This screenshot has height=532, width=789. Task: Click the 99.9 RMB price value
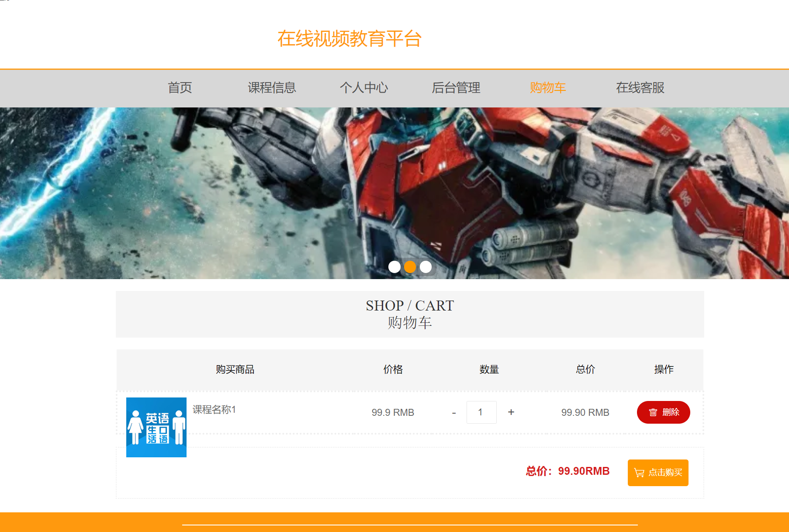point(393,412)
